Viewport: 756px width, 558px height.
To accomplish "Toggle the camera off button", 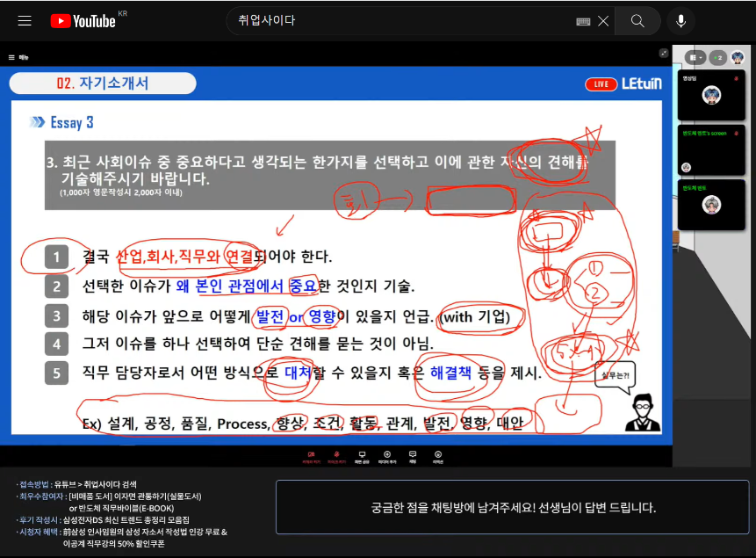I will point(311,455).
